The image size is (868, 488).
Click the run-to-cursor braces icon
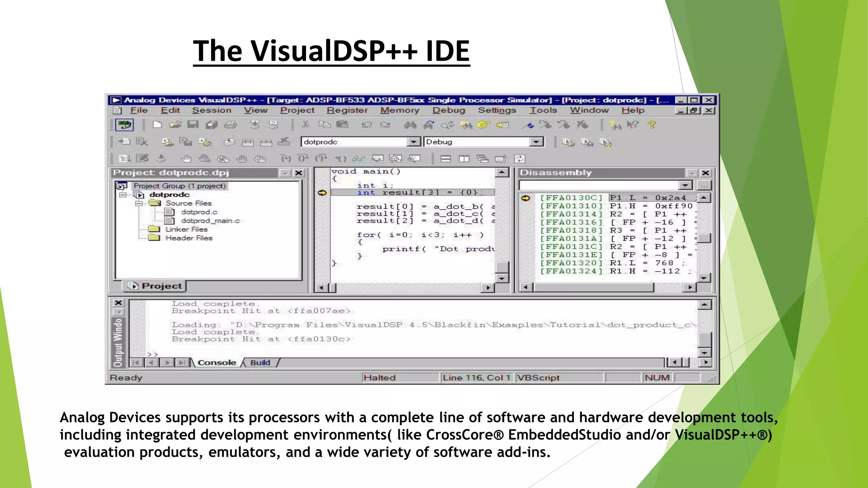[x=340, y=159]
